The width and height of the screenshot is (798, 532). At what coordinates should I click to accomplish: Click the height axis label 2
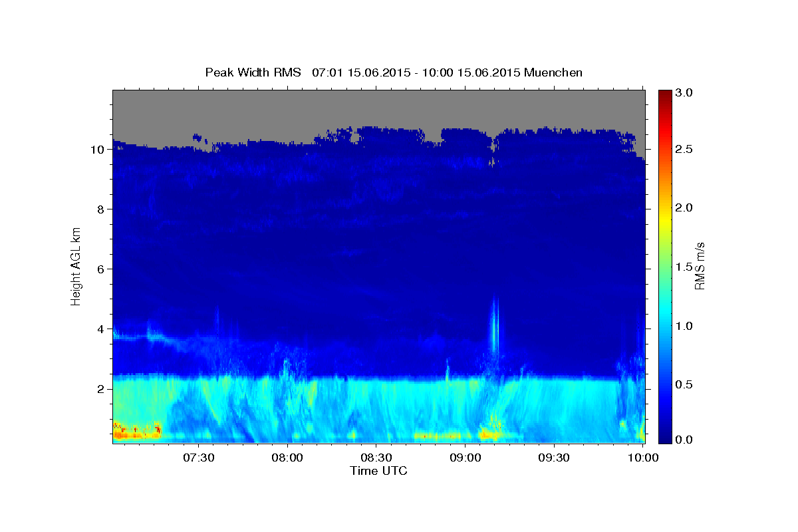[102, 389]
